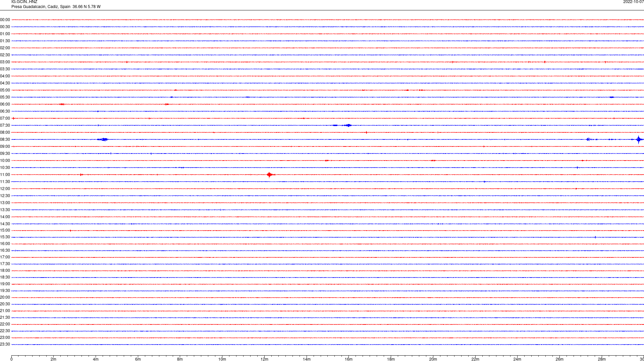Click the 20m tick on time axis
644x362 pixels.
click(x=433, y=359)
